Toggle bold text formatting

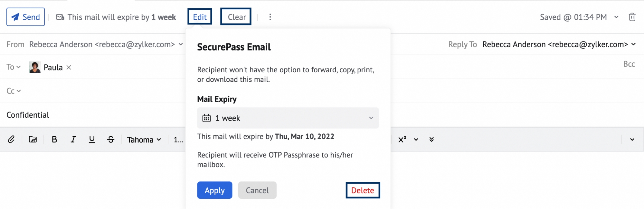pos(54,140)
